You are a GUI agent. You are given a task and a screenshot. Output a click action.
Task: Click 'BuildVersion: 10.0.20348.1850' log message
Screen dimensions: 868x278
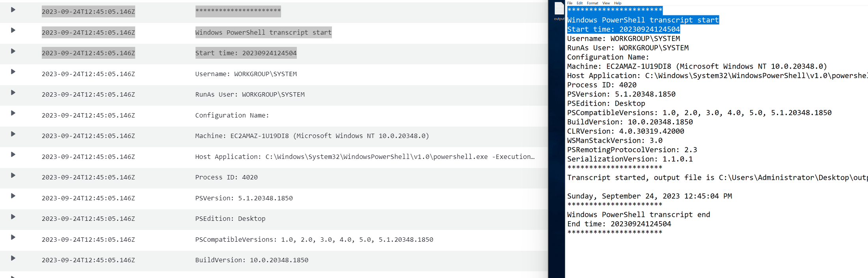click(252, 260)
